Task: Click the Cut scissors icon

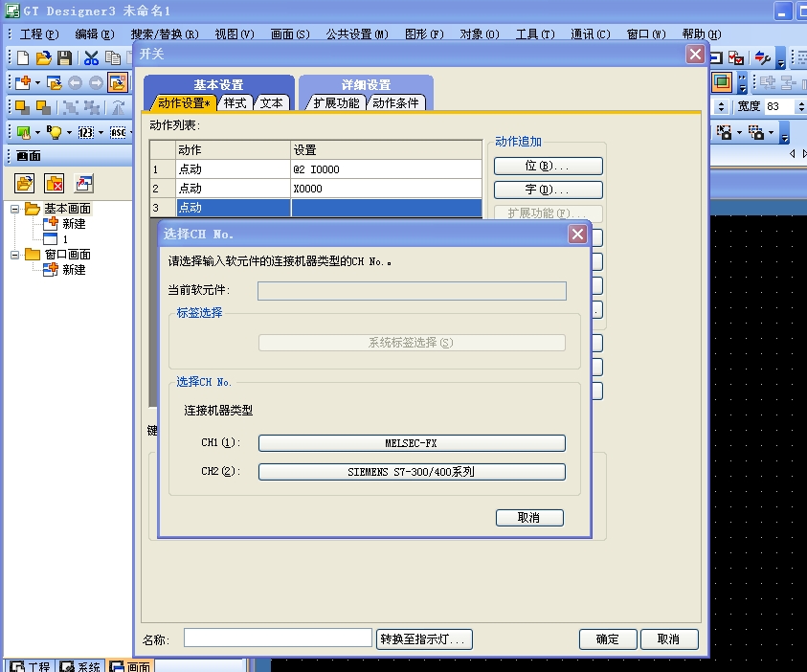Action: click(92, 58)
